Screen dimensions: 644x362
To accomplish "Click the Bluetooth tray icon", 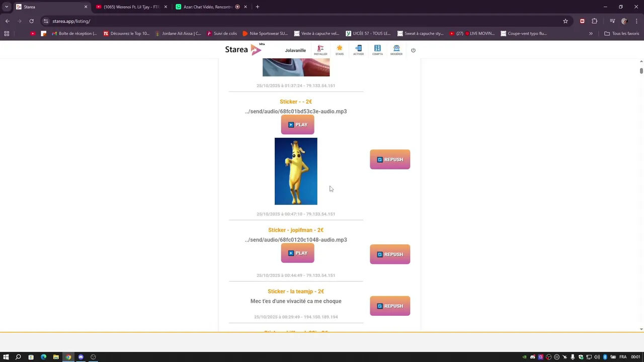I will point(605,357).
